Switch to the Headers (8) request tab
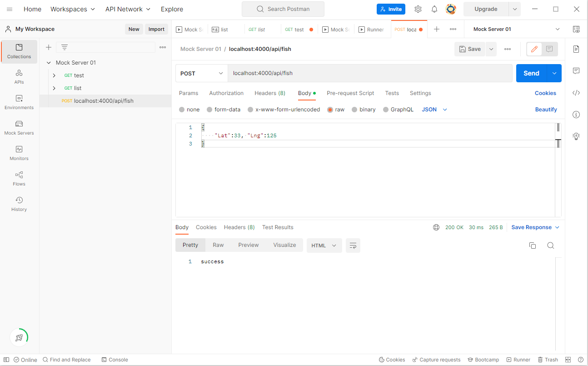The height and width of the screenshot is (366, 588). pos(270,93)
